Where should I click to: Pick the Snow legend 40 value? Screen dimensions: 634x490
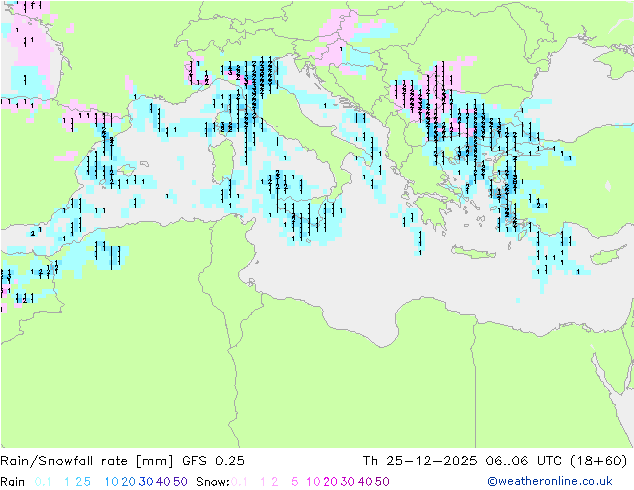365,482
